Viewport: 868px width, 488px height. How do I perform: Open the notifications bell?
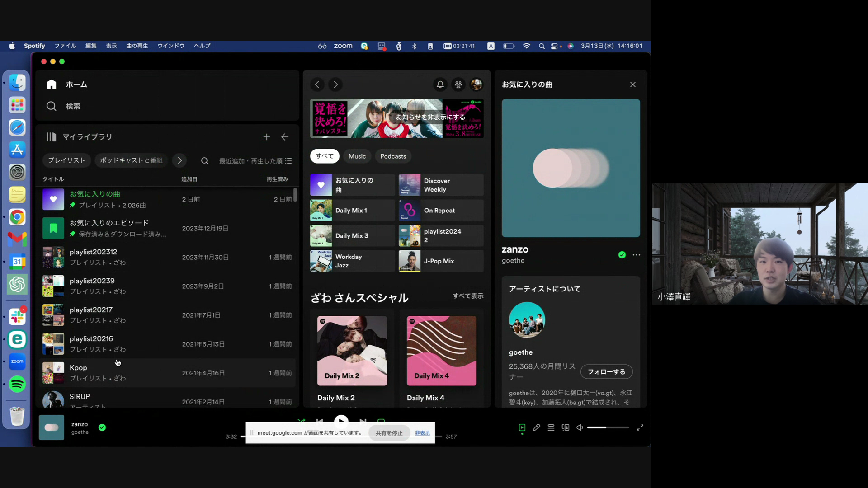point(440,84)
